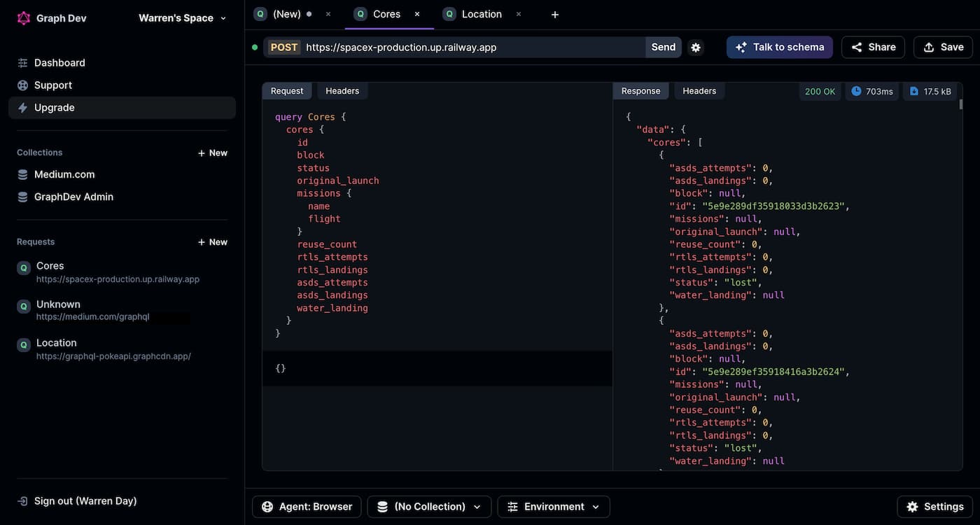The image size is (980, 525).
Task: Create a new collection with New
Action: tap(212, 153)
